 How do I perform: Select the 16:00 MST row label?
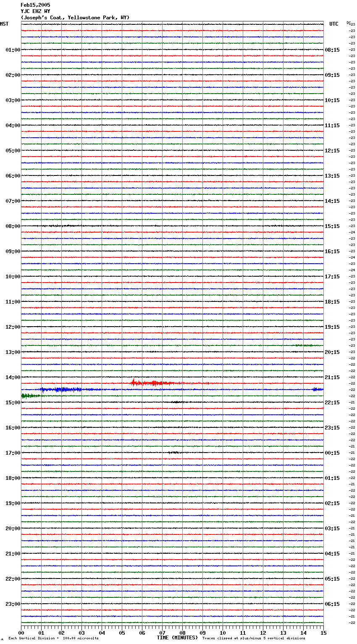coord(13,428)
